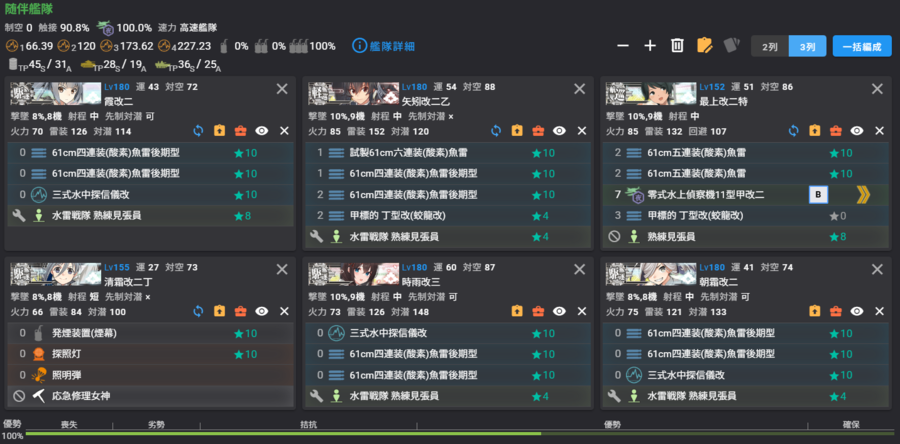
Task: Click refresh icon on 霞改二 card
Action: [198, 131]
